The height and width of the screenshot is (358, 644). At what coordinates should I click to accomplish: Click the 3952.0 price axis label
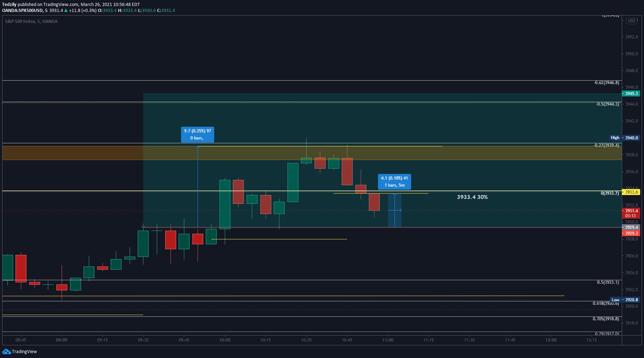pyautogui.click(x=631, y=37)
